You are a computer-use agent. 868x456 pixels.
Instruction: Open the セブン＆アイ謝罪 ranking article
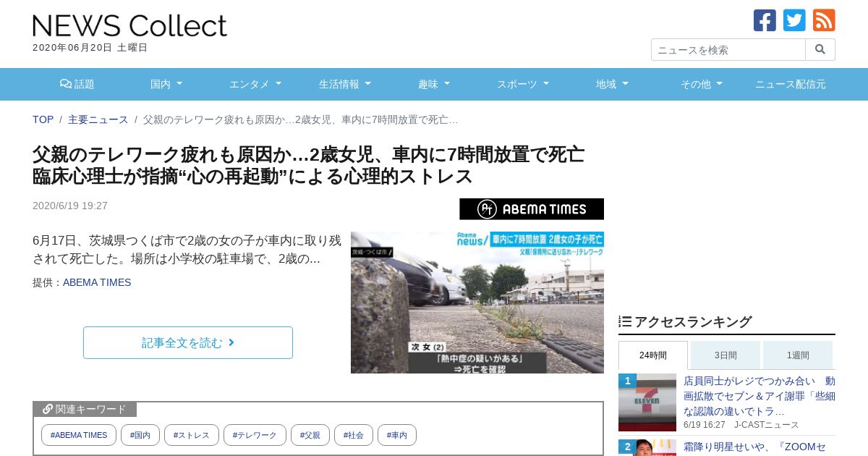point(759,396)
